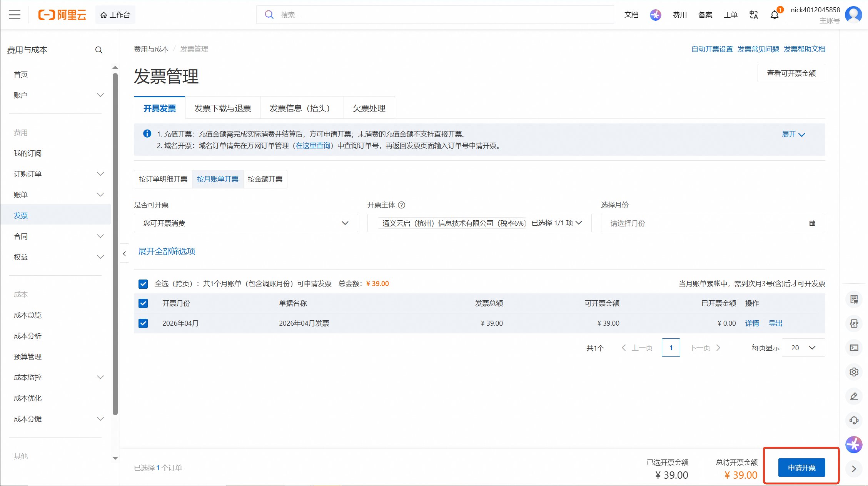Image resolution: width=868 pixels, height=486 pixels.
Task: Click the 请选择月份 month field
Action: (x=713, y=223)
